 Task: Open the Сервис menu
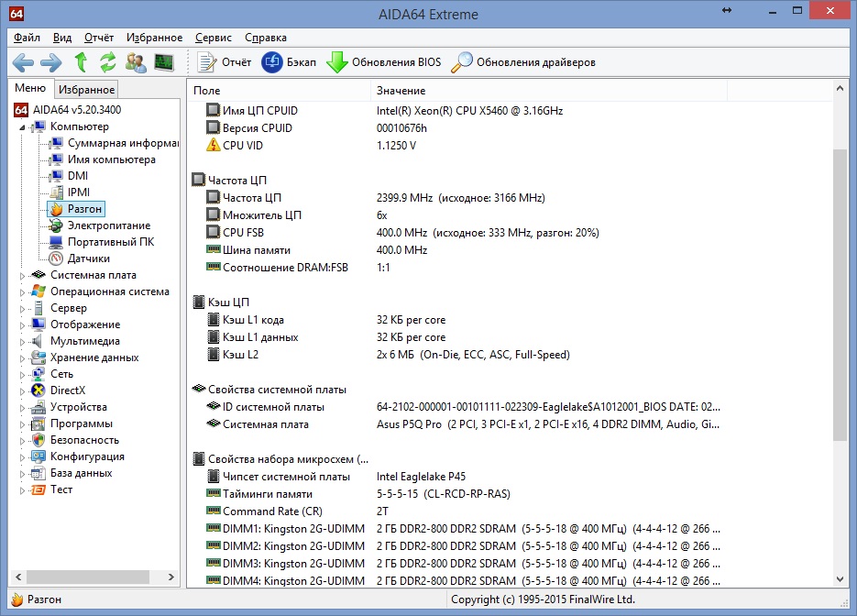(214, 38)
